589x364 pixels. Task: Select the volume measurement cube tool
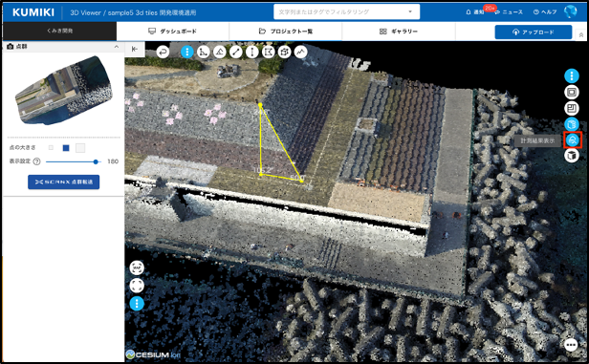284,52
